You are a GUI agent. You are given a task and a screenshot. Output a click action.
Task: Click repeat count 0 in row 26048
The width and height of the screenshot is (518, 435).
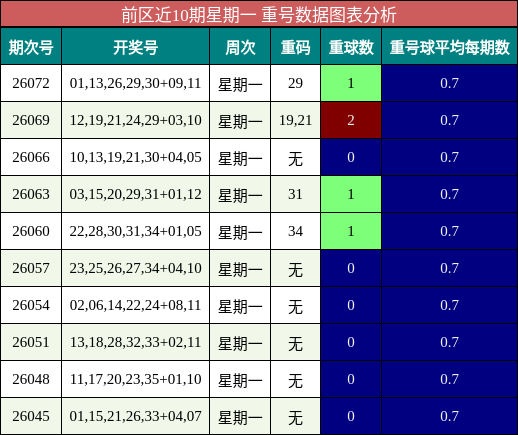point(351,379)
